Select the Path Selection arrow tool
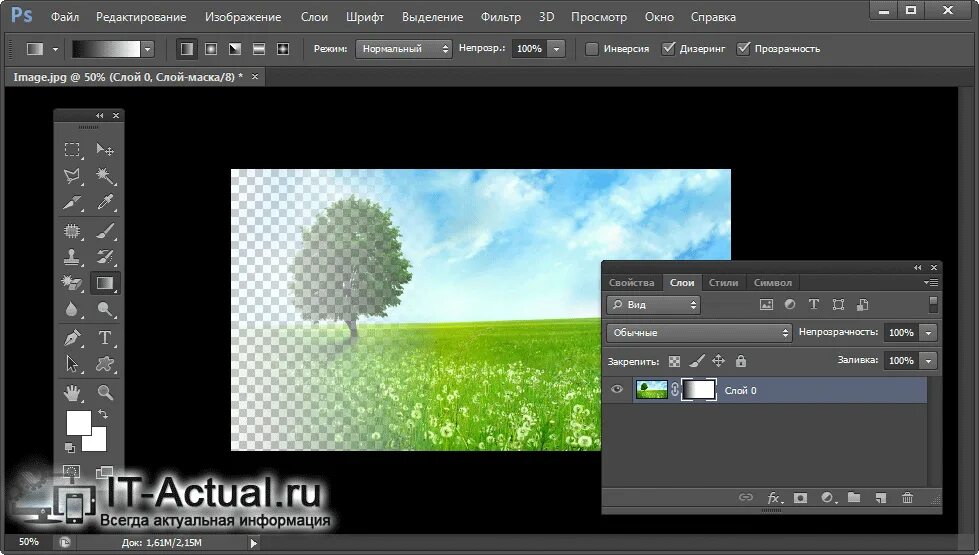 pyautogui.click(x=72, y=364)
